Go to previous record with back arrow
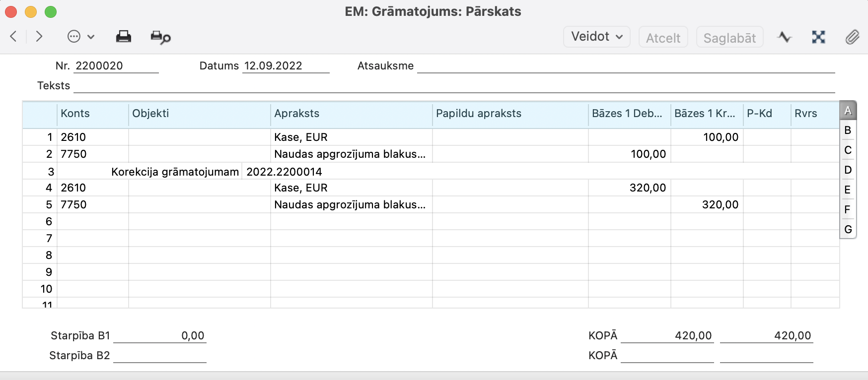Screen dimensions: 868x380 tap(13, 37)
